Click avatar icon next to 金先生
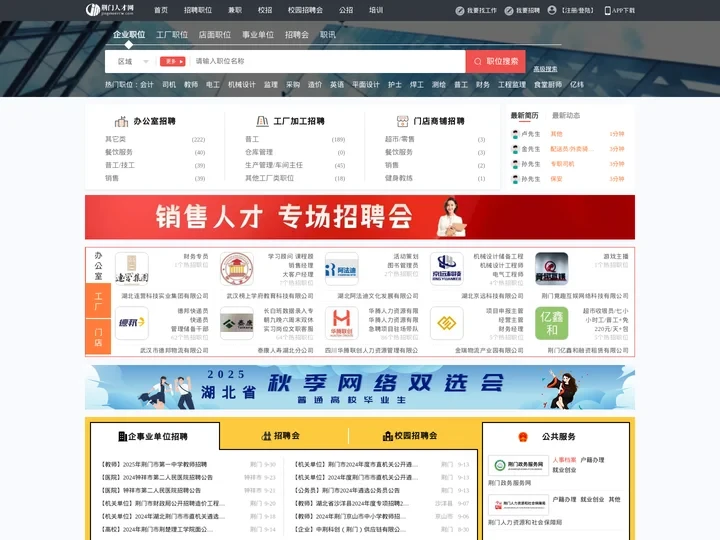 (x=515, y=149)
